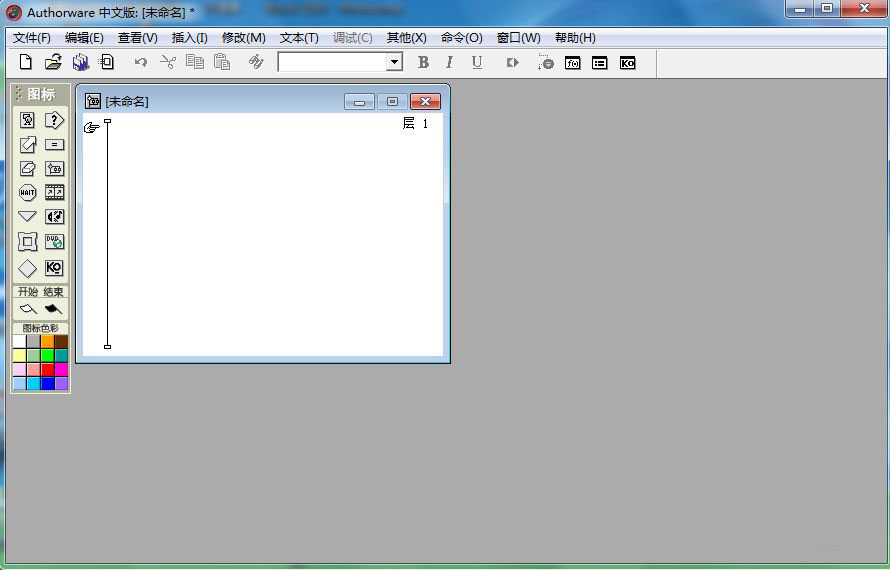Select the Sound icon in palette

(x=54, y=217)
